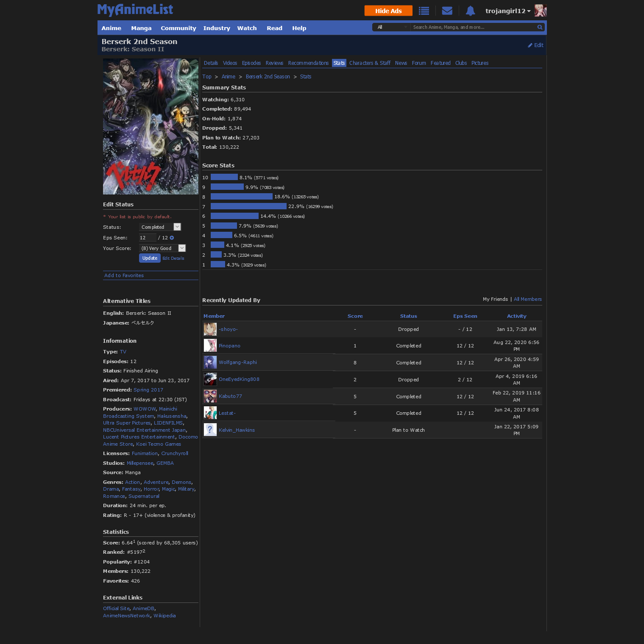644x644 pixels.
Task: Switch to the Episodes tab
Action: pos(251,63)
